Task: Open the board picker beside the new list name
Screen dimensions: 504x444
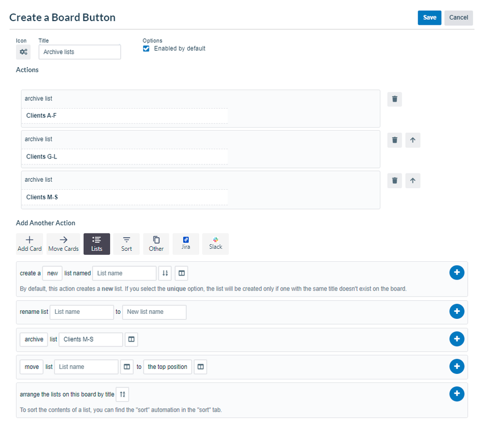Action: [182, 273]
